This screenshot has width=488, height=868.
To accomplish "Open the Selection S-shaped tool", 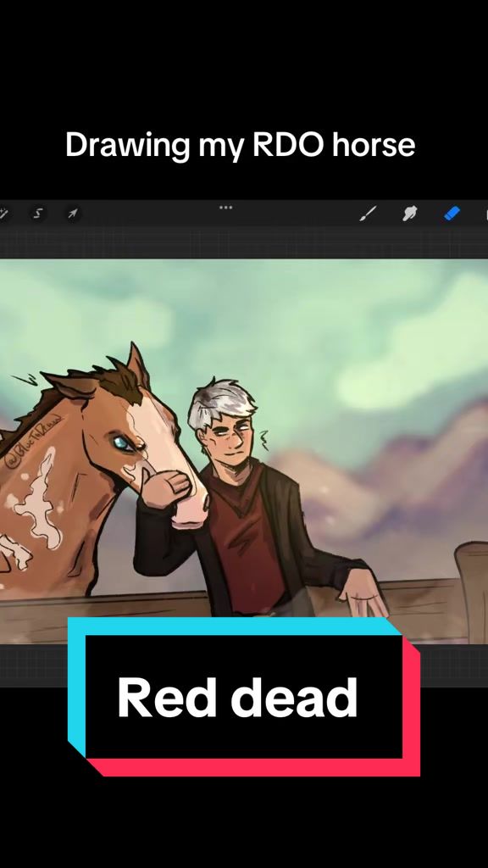I will pyautogui.click(x=37, y=214).
